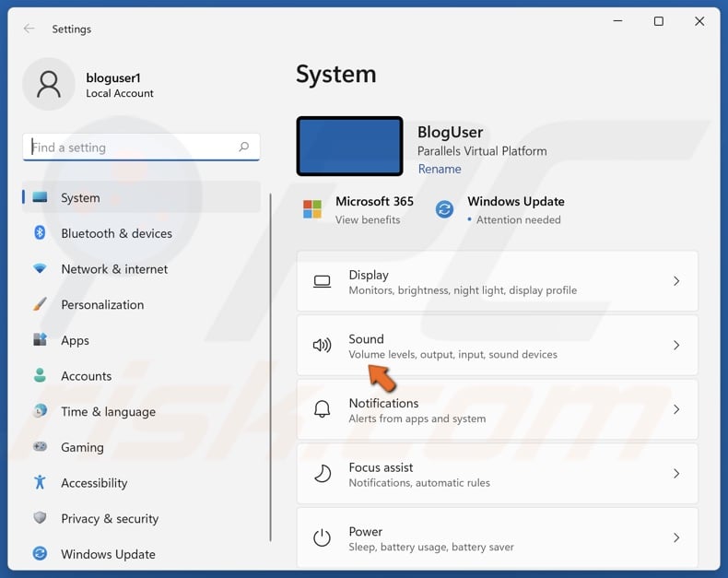Click the Sound title text

pyautogui.click(x=367, y=339)
